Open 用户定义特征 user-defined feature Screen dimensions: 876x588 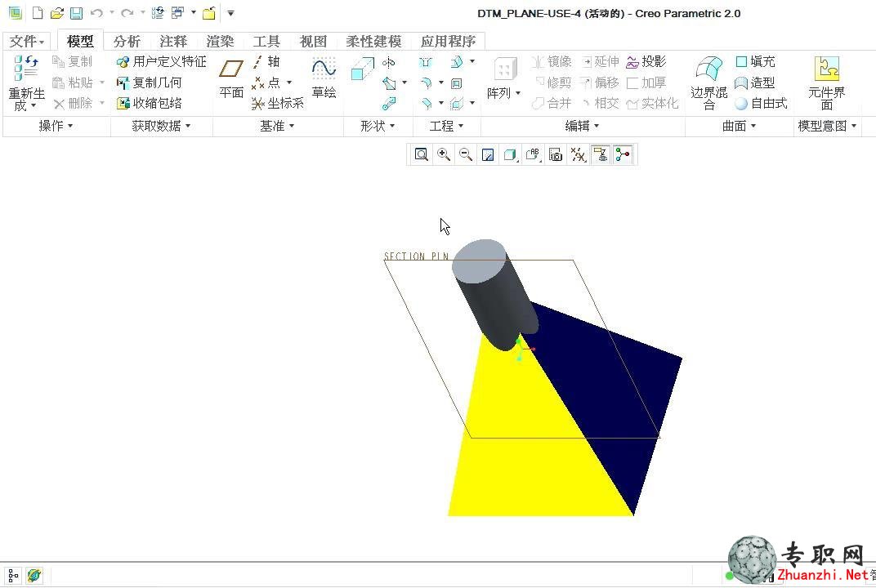[x=162, y=61]
